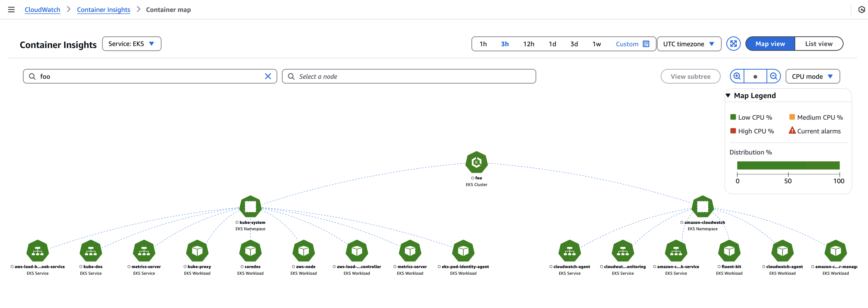The image size is (868, 308).
Task: Click the green Low CPU % swatch
Action: pyautogui.click(x=733, y=117)
